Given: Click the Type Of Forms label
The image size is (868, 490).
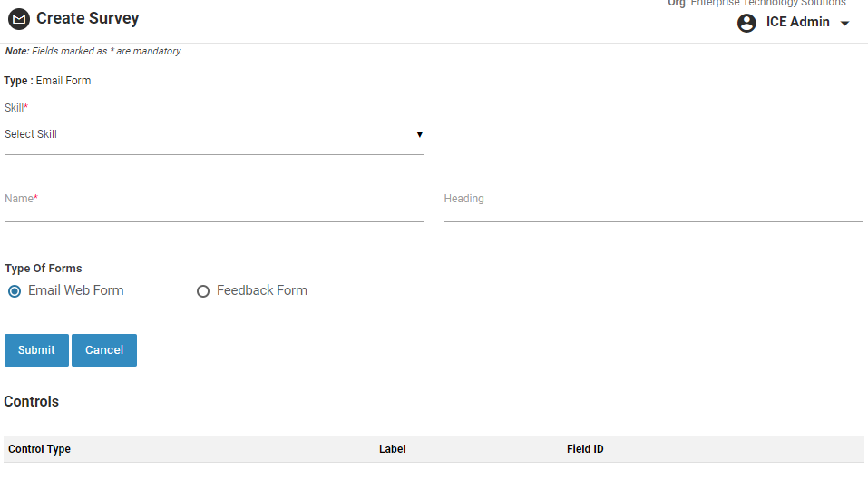Looking at the screenshot, I should coord(44,269).
